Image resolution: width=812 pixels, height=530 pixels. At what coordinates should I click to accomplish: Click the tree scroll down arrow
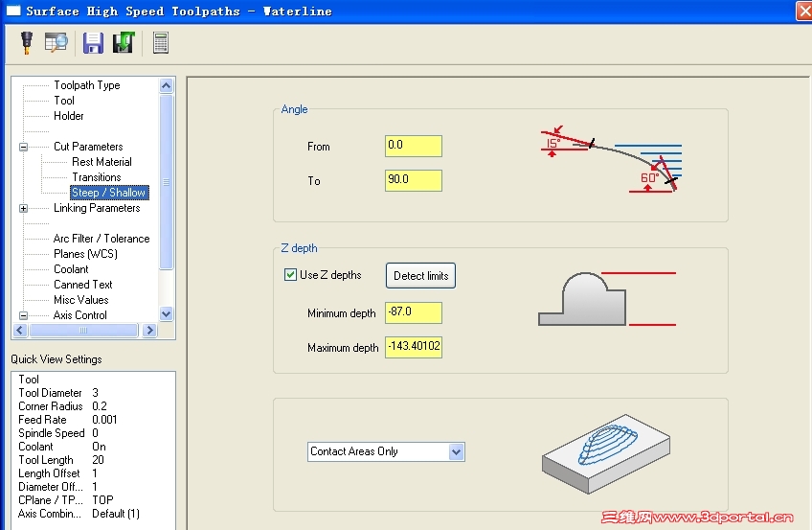pos(167,314)
